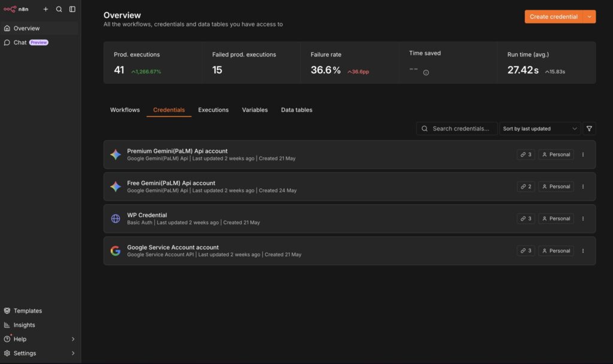Viewport: 613px width, 364px height.
Task: Click the Chat bubble icon
Action: click(7, 43)
